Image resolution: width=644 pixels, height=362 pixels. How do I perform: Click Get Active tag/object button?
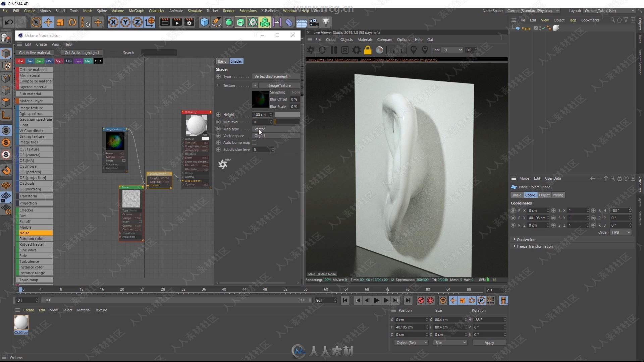pyautogui.click(x=82, y=53)
